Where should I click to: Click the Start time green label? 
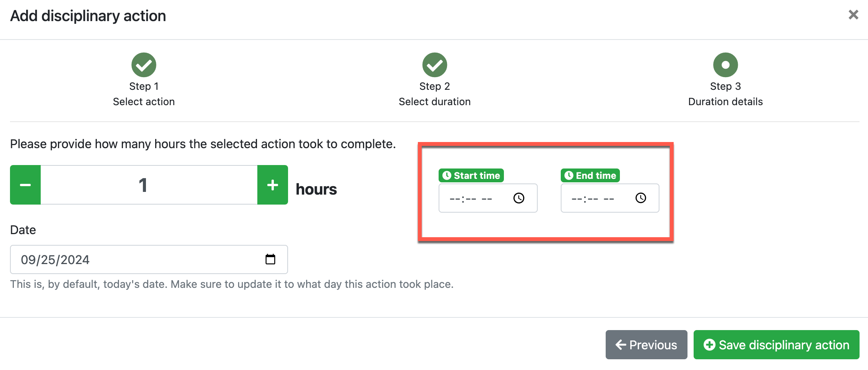(x=471, y=175)
